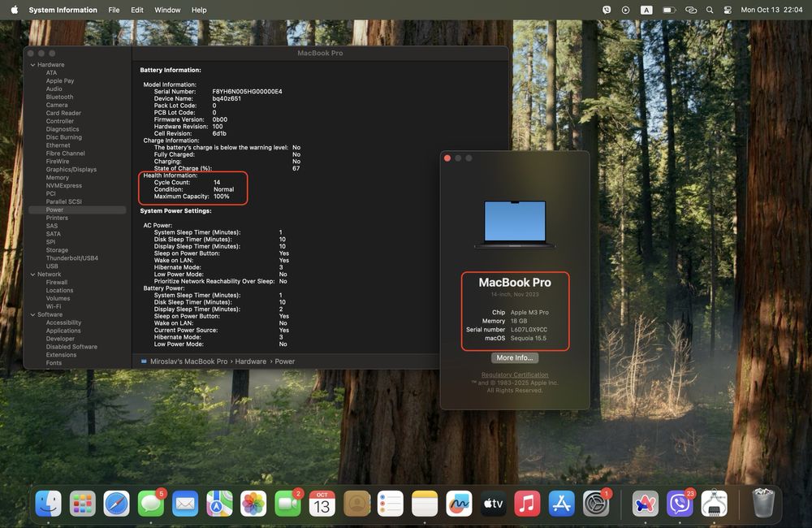Viewport: 812px width, 528px height.
Task: Select USB in the sidebar
Action: 52,266
